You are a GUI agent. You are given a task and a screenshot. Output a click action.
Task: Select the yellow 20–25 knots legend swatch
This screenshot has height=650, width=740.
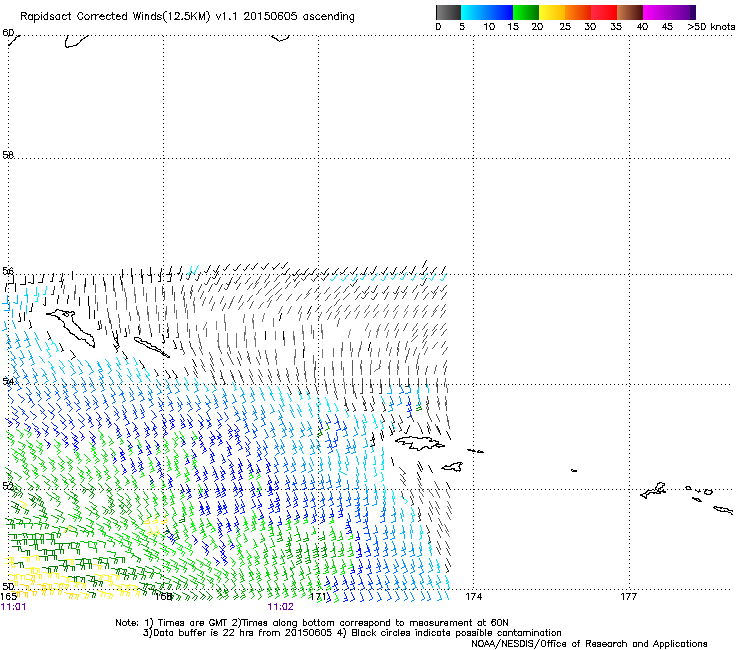(x=552, y=12)
